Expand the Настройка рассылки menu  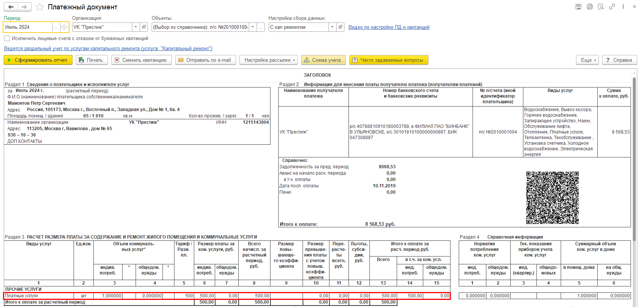[x=269, y=60]
